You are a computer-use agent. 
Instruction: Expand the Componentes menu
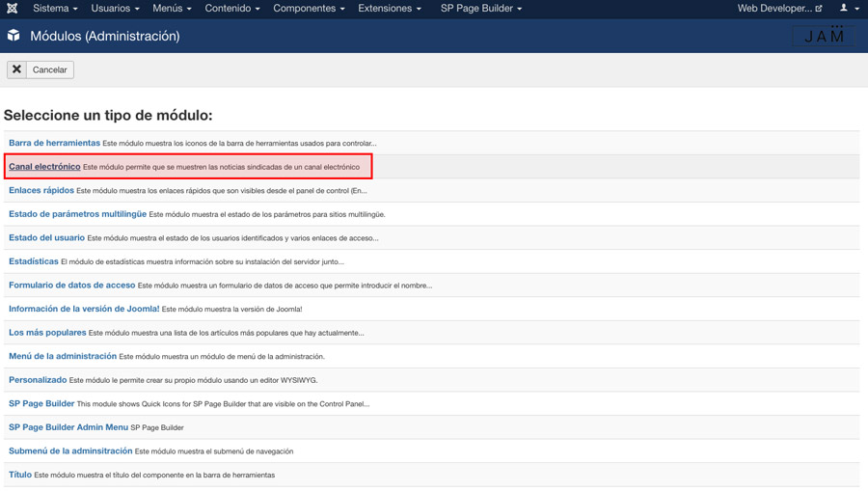click(309, 9)
